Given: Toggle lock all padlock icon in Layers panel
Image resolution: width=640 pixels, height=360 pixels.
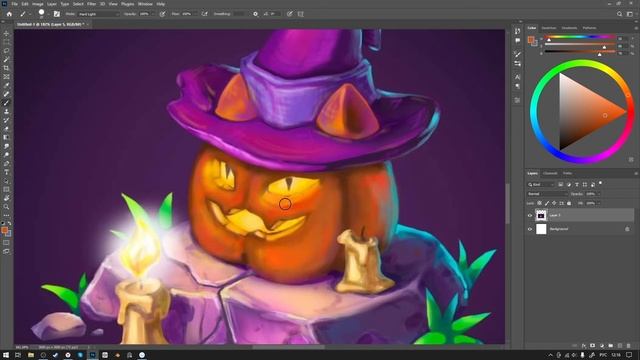Looking at the screenshot, I should (x=569, y=203).
